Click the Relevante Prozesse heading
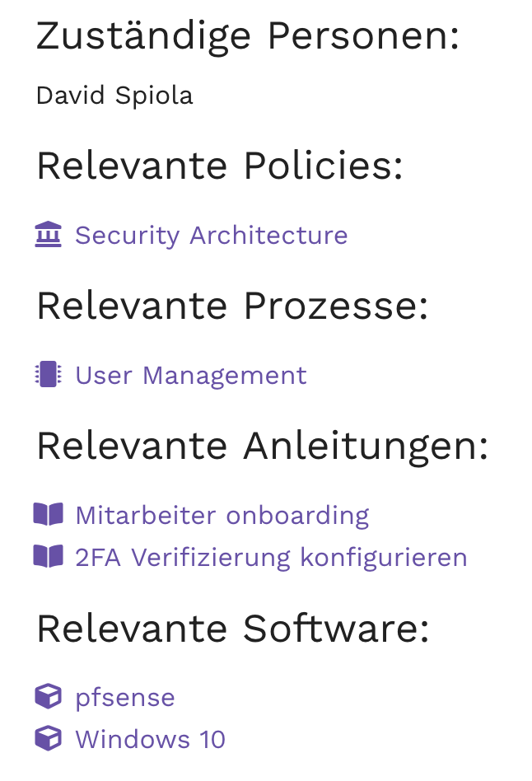532x781 pixels. [232, 306]
